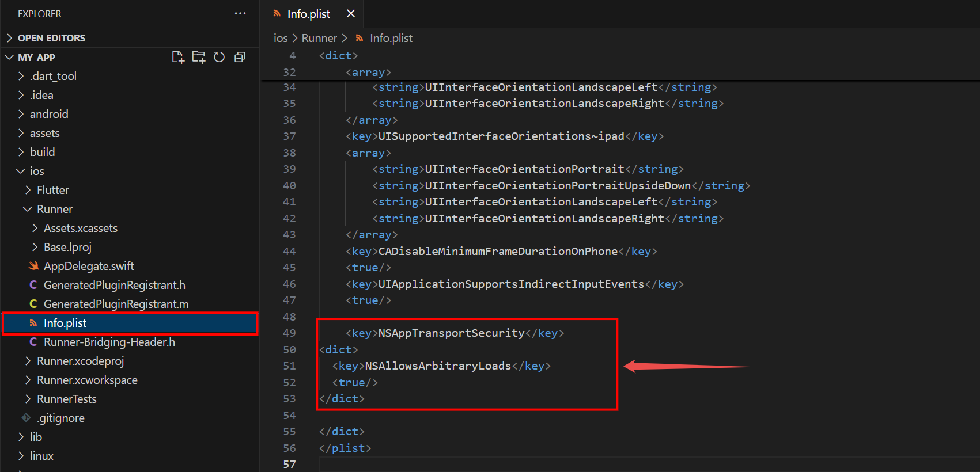Click UIInterfaceOrientationPortraitUpsideDown string
The height and width of the screenshot is (472, 980).
(558, 186)
